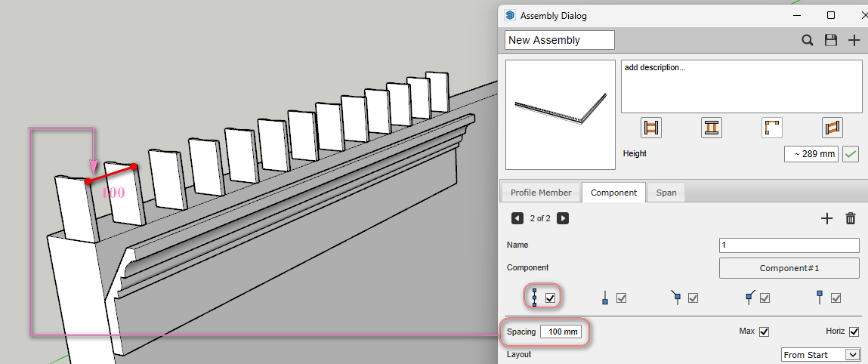Click the Component#1 button
This screenshot has height=364, width=868.
(789, 268)
